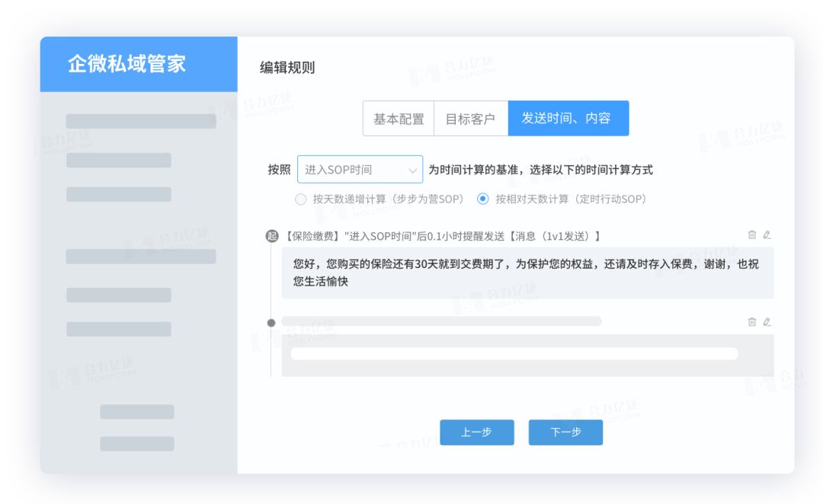This screenshot has height=504, width=823.
Task: Switch to the 基本配置 tab
Action: pyautogui.click(x=399, y=119)
